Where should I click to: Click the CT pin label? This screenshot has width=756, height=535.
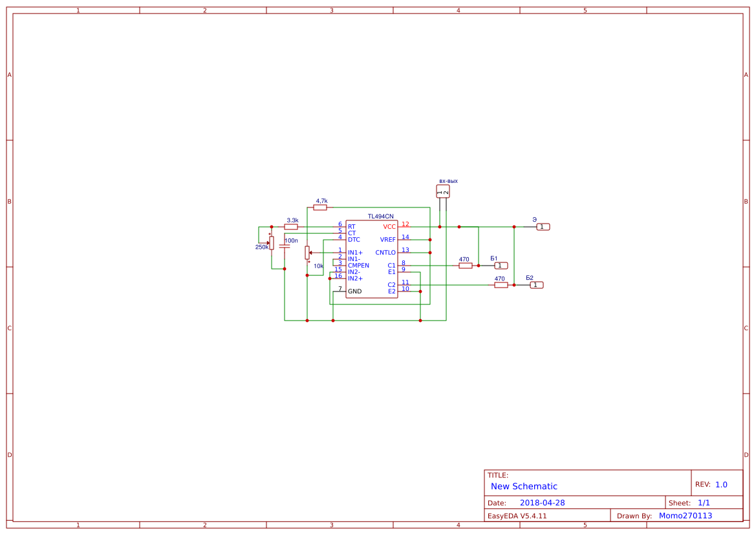[x=352, y=233]
